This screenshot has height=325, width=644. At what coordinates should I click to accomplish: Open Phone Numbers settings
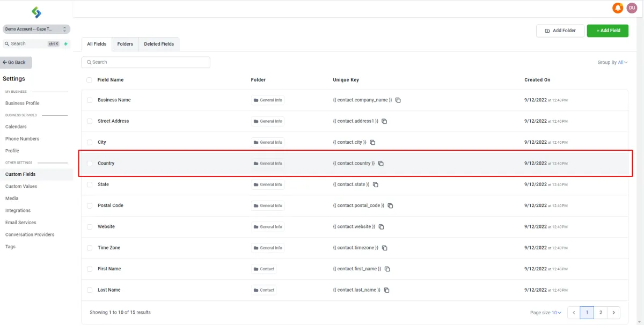click(x=23, y=139)
